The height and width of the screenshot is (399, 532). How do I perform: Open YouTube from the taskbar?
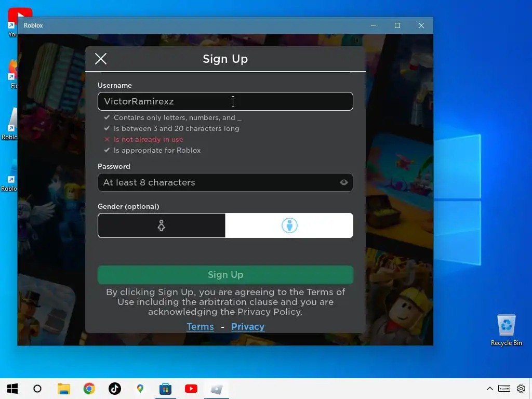[x=191, y=389]
